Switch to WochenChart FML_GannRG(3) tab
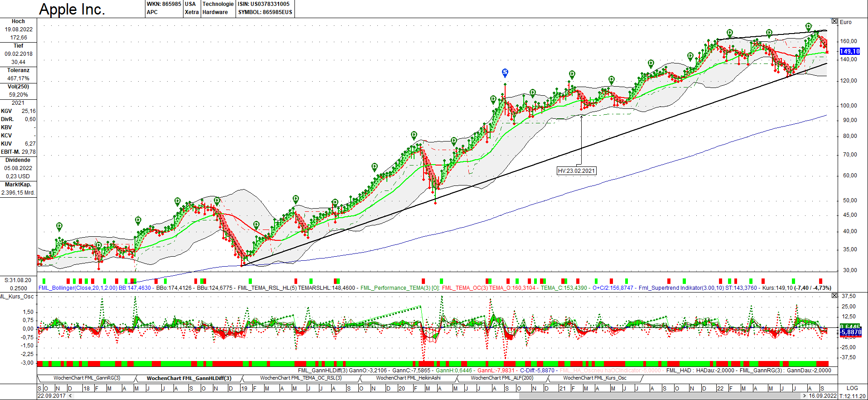The image size is (868, 400). click(x=87, y=378)
